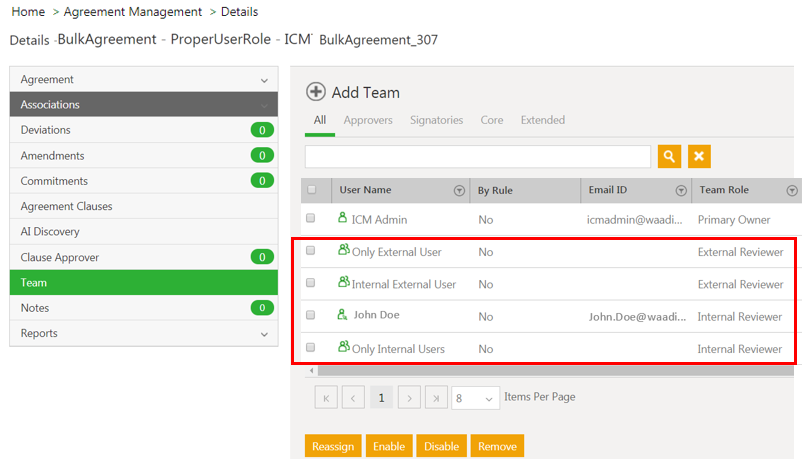Click the Only External User group icon
802x459 pixels.
tap(344, 251)
